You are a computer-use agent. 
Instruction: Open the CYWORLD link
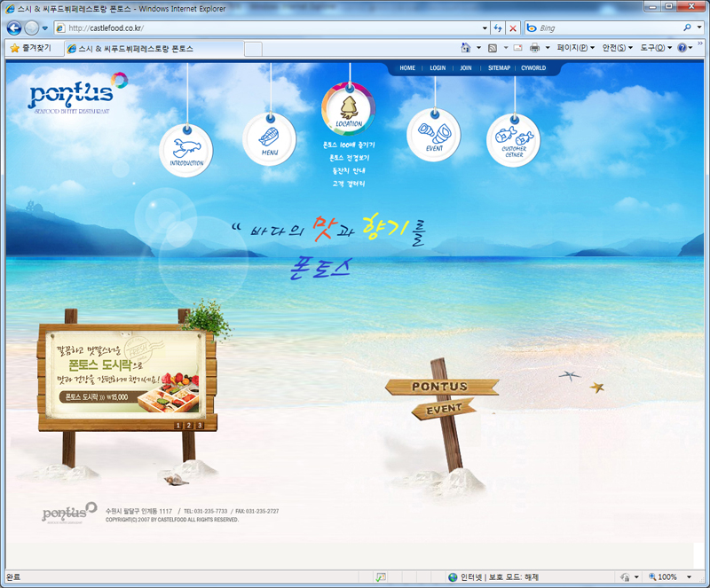point(533,68)
